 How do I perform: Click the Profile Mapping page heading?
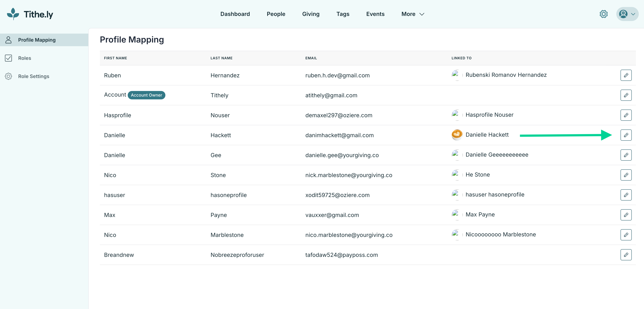[x=132, y=40]
